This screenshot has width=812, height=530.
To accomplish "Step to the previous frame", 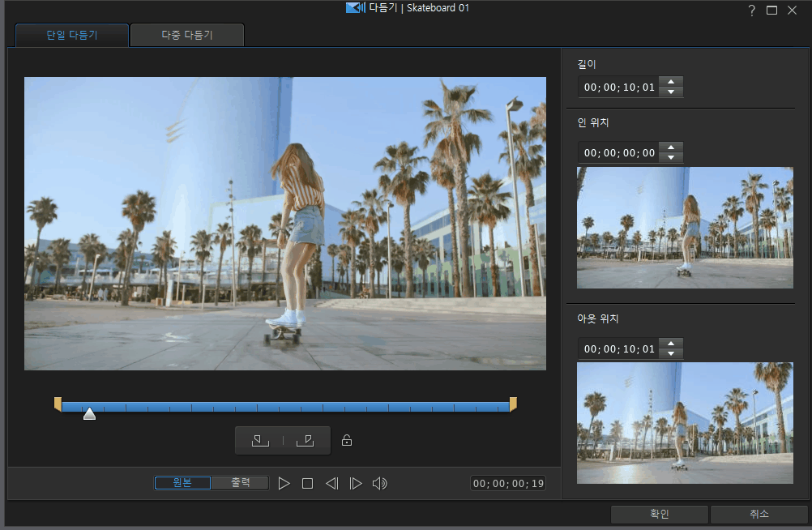I will (x=331, y=484).
